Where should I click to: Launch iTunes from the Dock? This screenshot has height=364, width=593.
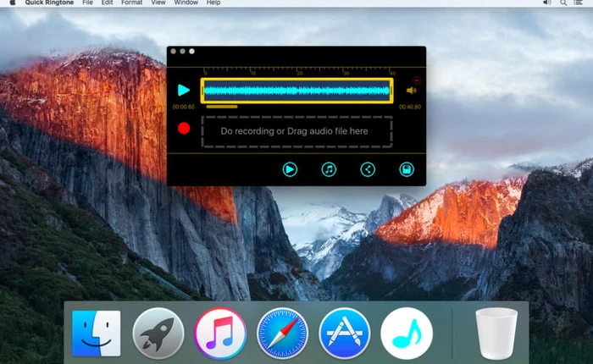tap(219, 333)
